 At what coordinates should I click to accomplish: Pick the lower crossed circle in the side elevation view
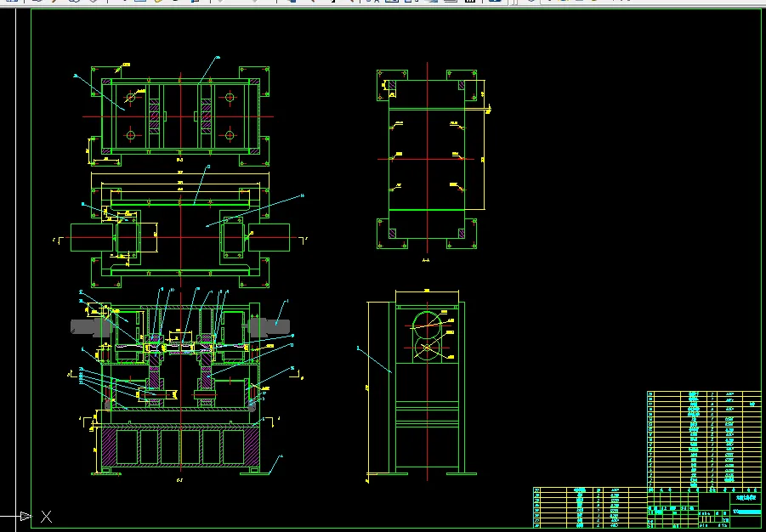pos(428,348)
